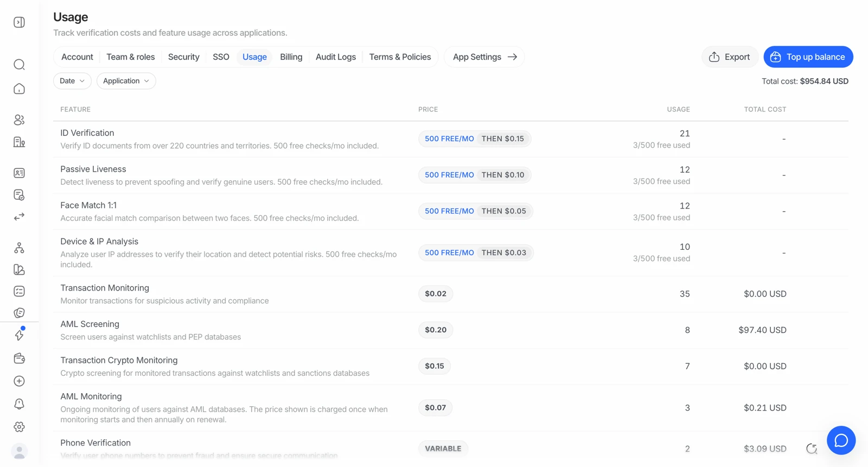Open the workflow hierarchy sidebar icon
The image size is (868, 467).
point(19,248)
